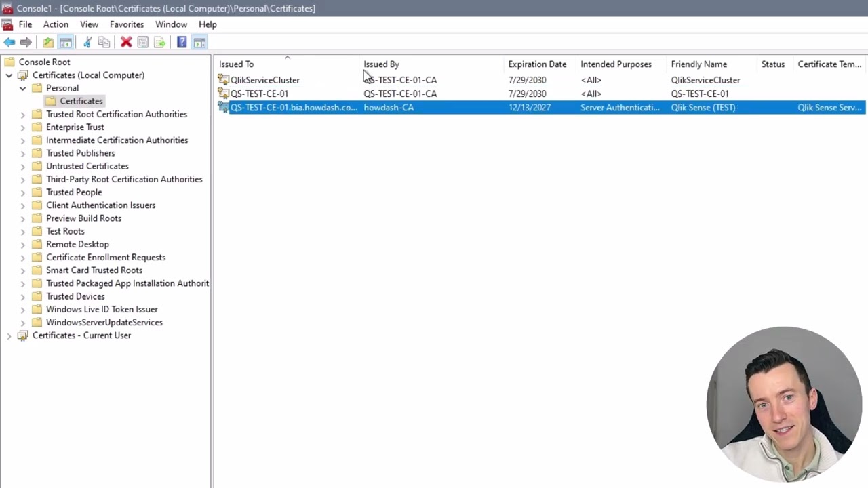Expand Intermediate Certification Authorities node
This screenshot has height=488, width=868.
[x=22, y=140]
